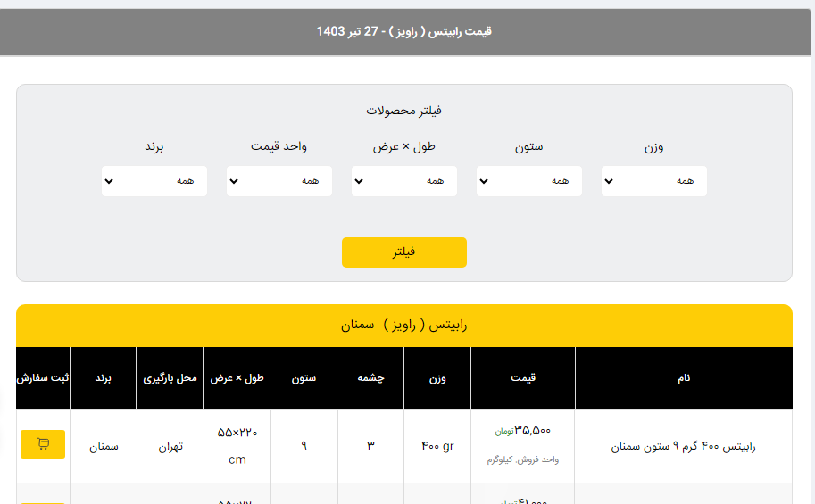Expand the واحد قیمت filter dropdown
Viewport: 815px width, 504px height.
point(279,181)
